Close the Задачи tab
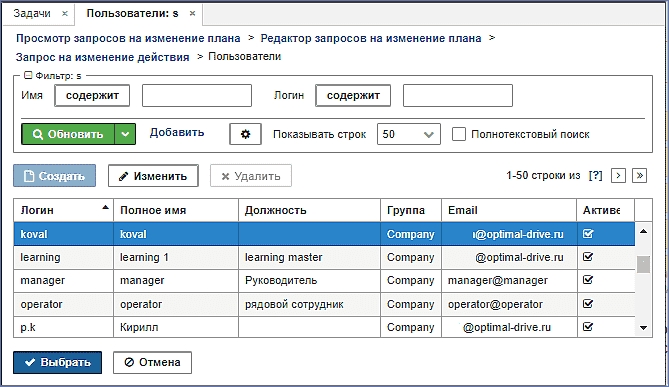 pyautogui.click(x=65, y=14)
